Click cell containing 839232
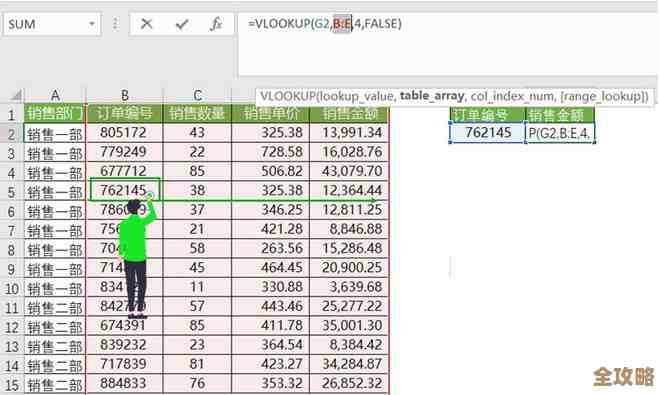This screenshot has height=395, width=660. click(125, 345)
